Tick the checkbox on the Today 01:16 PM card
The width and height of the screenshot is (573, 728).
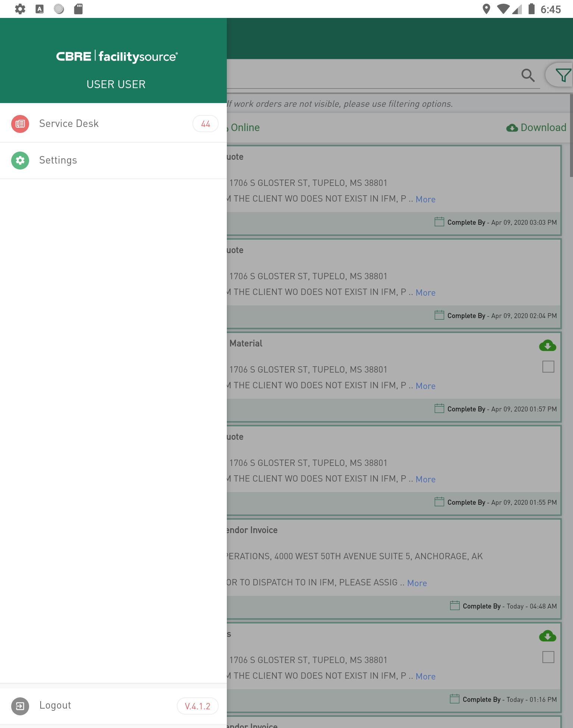click(x=548, y=657)
